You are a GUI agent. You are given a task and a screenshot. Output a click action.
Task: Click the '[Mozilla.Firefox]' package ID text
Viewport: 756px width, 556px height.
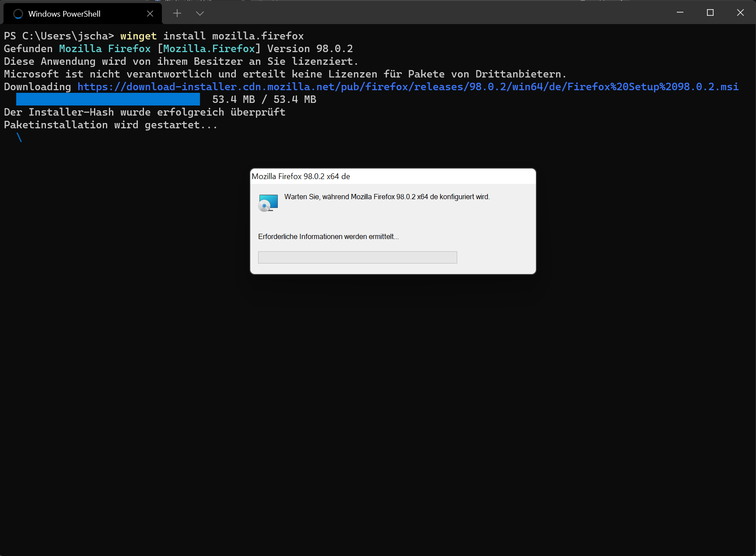pyautogui.click(x=209, y=49)
